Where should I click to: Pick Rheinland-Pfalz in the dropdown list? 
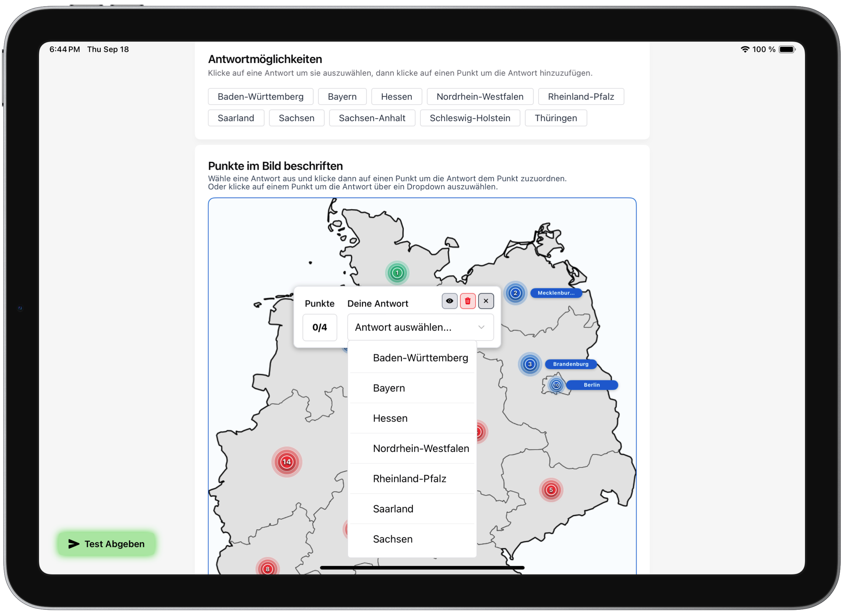click(x=409, y=479)
